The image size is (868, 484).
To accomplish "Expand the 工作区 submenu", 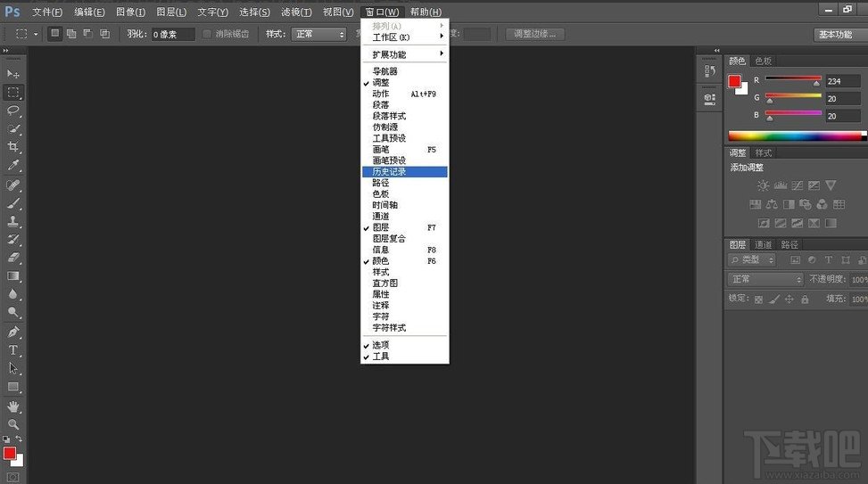I will pos(405,37).
